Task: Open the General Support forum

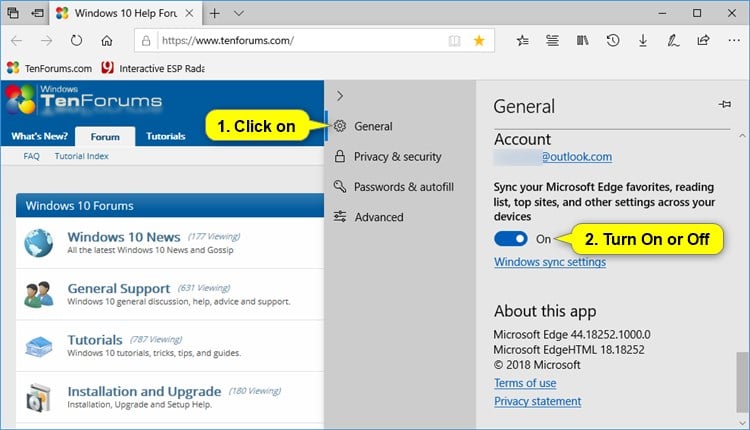Action: click(119, 288)
